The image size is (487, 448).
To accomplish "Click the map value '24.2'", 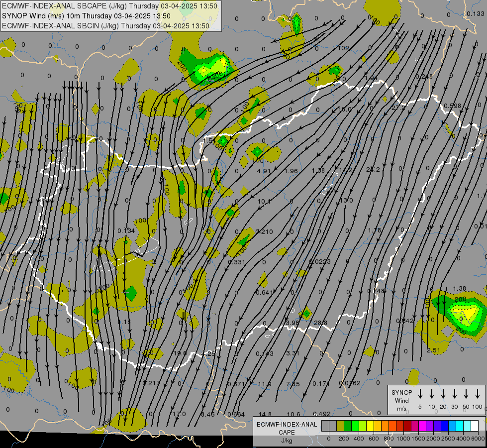I will coord(373,169).
